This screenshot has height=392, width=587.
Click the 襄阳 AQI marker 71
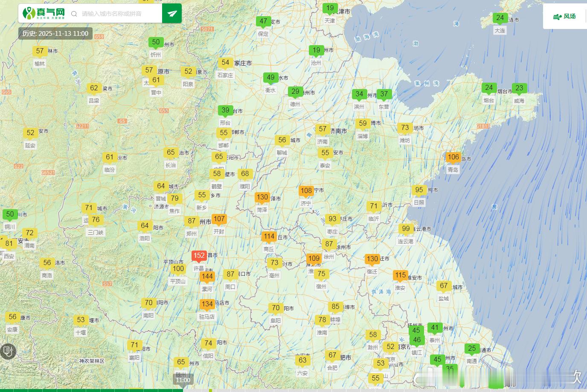pyautogui.click(x=135, y=345)
